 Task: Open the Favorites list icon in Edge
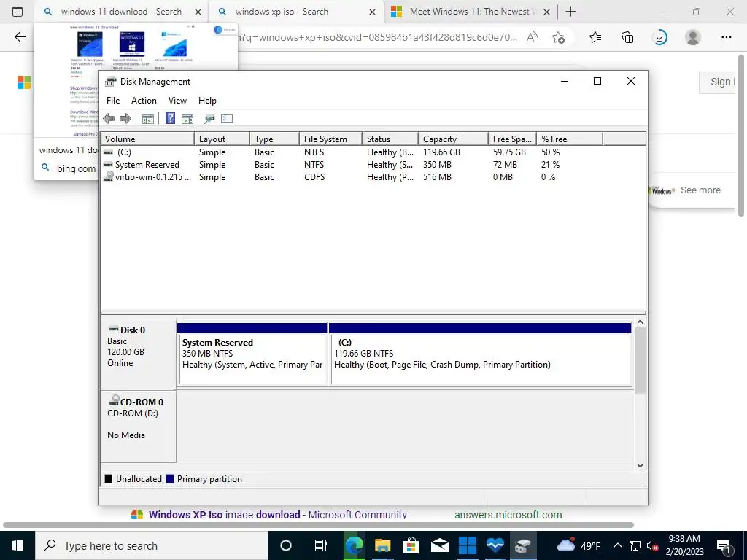click(x=595, y=37)
